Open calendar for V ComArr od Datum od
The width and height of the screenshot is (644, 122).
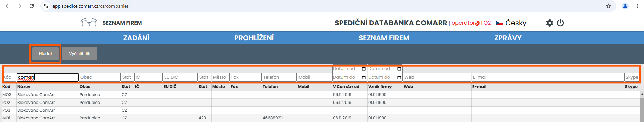tap(364, 69)
